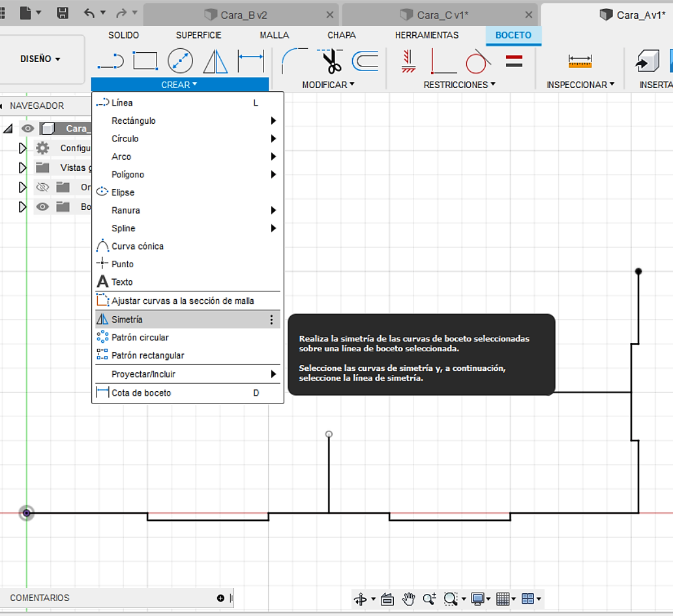673x616 pixels.
Task: Click the Undo arrow
Action: (89, 13)
